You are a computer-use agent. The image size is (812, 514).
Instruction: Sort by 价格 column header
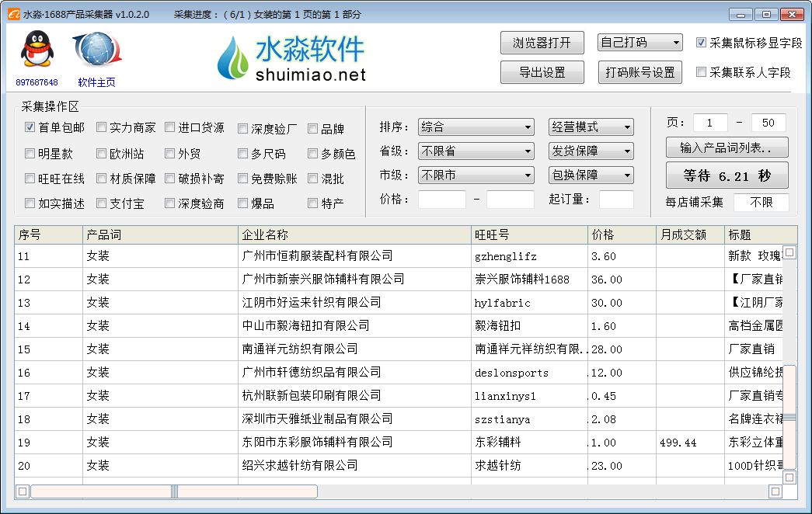click(x=622, y=235)
